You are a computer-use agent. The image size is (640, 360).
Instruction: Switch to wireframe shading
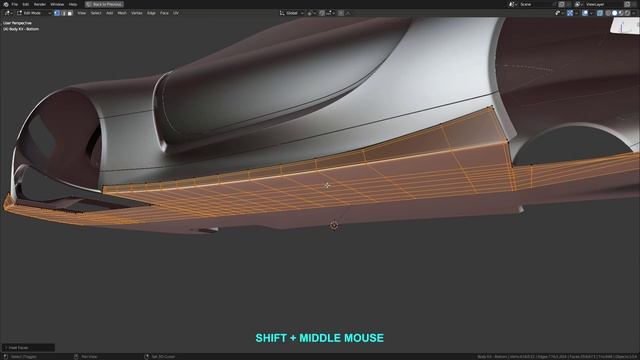coord(608,13)
